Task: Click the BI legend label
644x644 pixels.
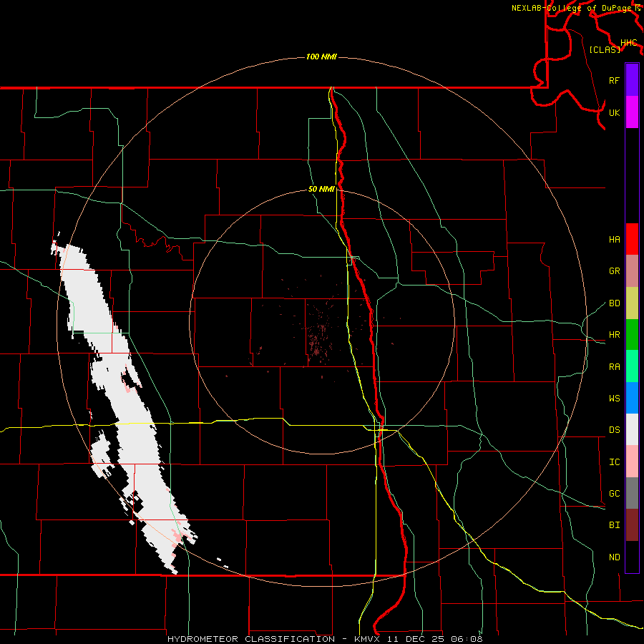Action: click(x=614, y=525)
